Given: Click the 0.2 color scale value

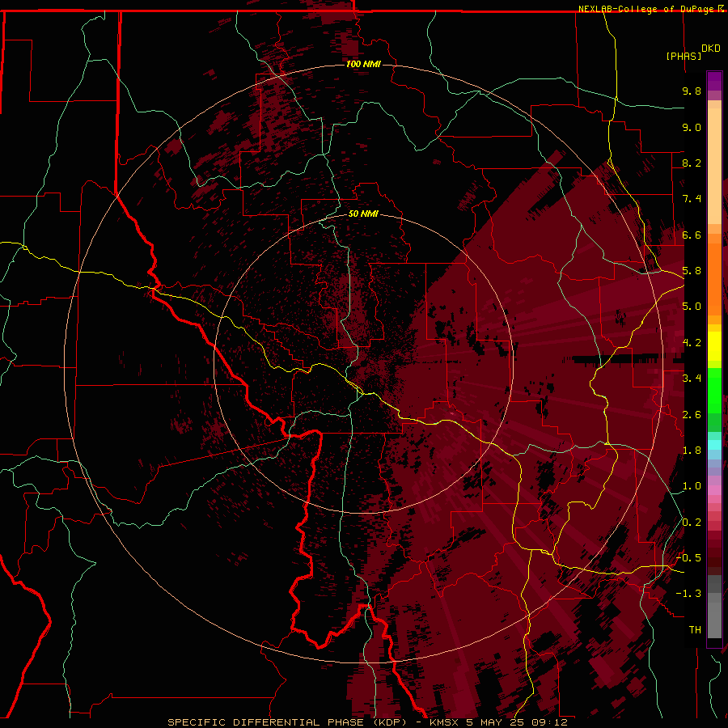Looking at the screenshot, I should coord(692,523).
